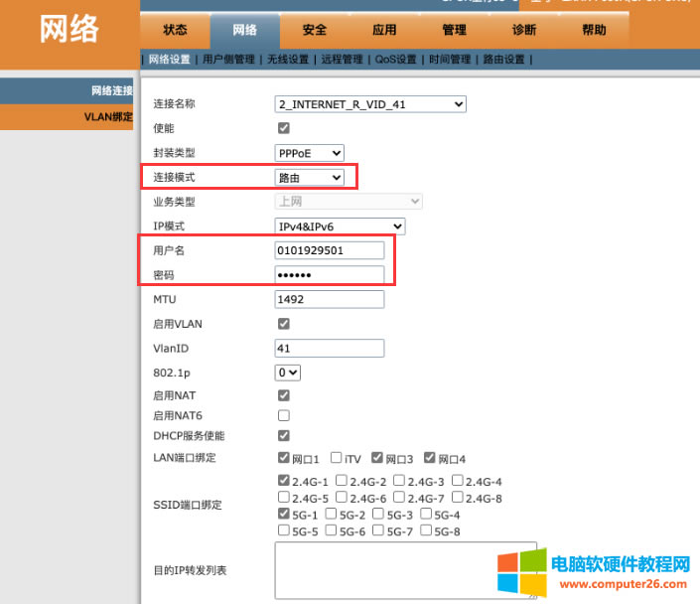
Task: Expand the 连接名称 dropdown
Action: point(370,103)
